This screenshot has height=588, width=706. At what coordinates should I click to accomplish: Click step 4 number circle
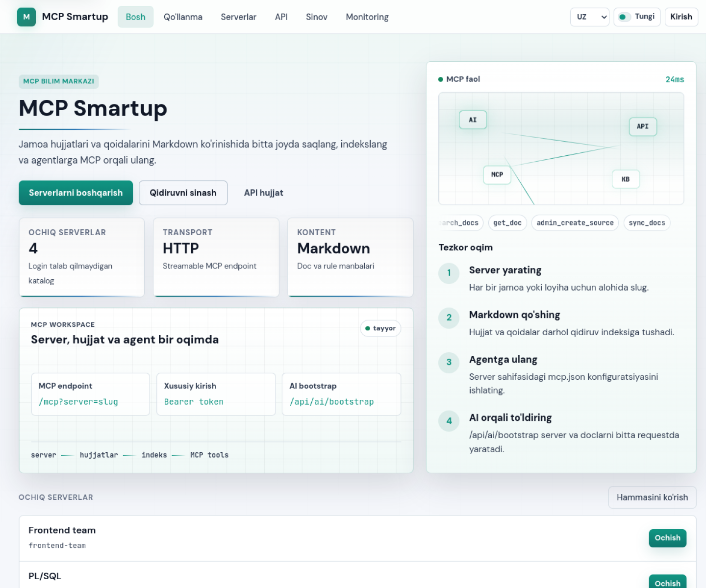click(x=449, y=420)
